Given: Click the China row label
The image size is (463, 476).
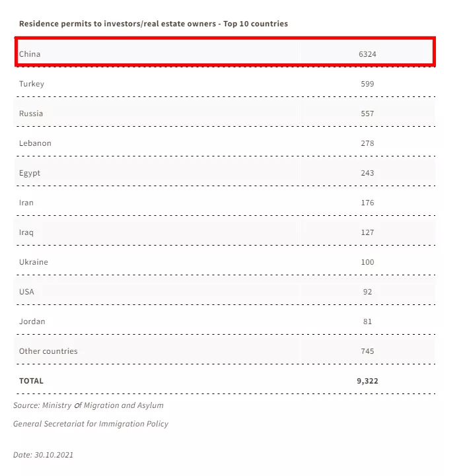Looking at the screenshot, I should coord(30,54).
